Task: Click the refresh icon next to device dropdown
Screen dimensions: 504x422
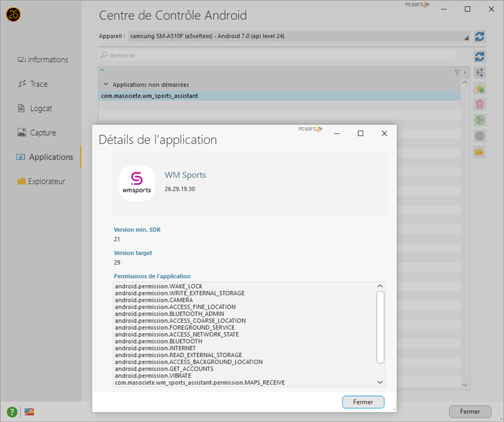Action: (479, 37)
